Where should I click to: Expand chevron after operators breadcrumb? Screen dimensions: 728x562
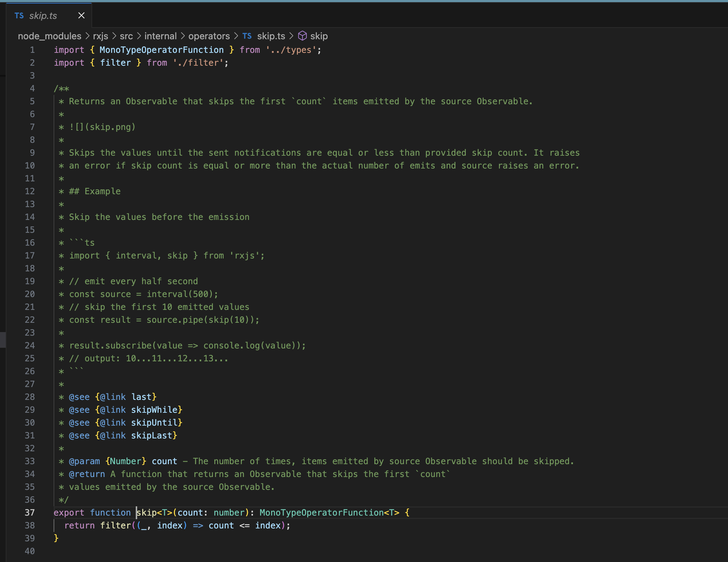(x=236, y=36)
